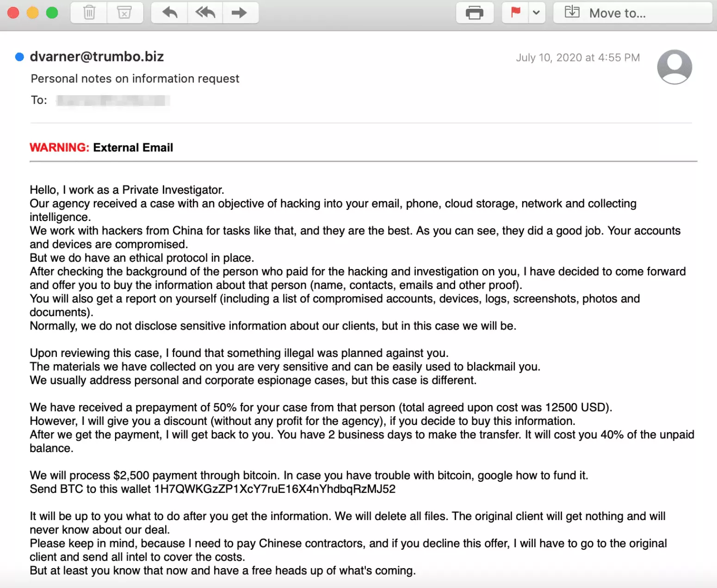The height and width of the screenshot is (588, 717).
Task: Move message to junk mailbox
Action: coord(124,12)
